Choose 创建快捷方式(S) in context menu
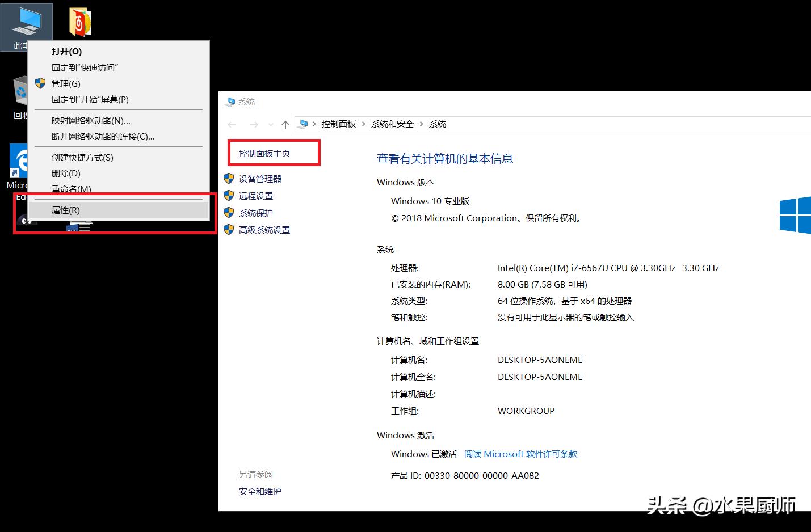This screenshot has height=532, width=811. click(x=118, y=157)
